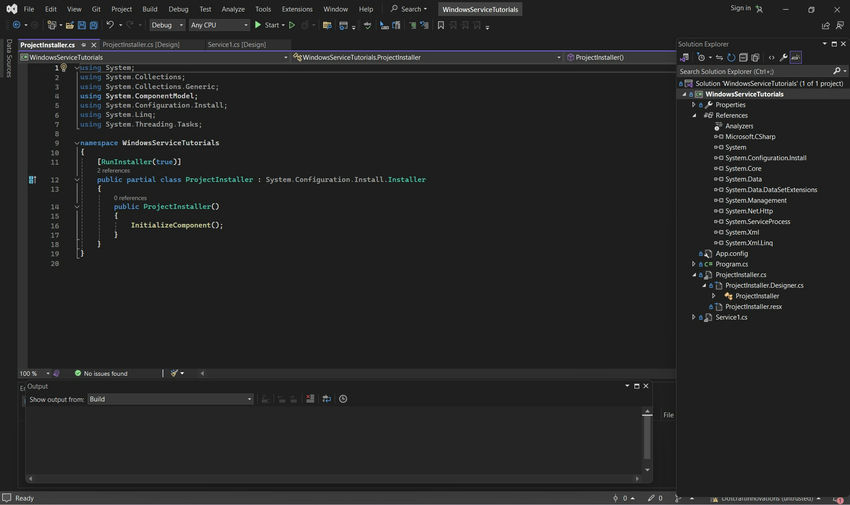Click the New Project toolbar icon
Screen dimensions: 850x505
(x=51, y=25)
